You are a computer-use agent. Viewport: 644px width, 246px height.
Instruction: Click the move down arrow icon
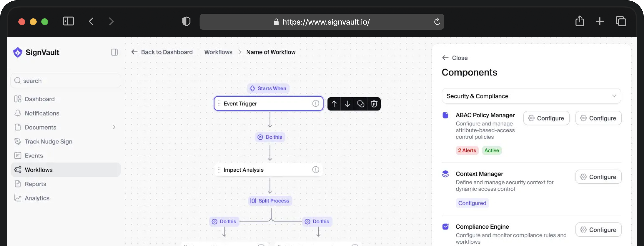click(347, 104)
